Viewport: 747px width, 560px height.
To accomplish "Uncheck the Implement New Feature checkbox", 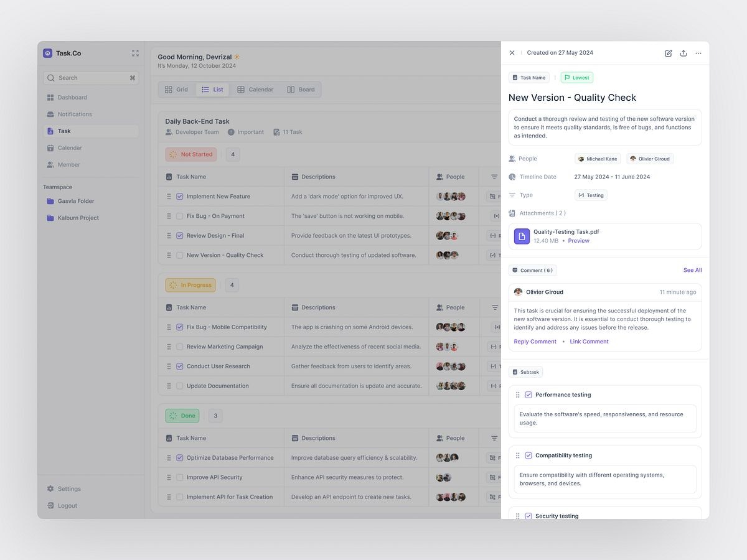I will (x=180, y=196).
